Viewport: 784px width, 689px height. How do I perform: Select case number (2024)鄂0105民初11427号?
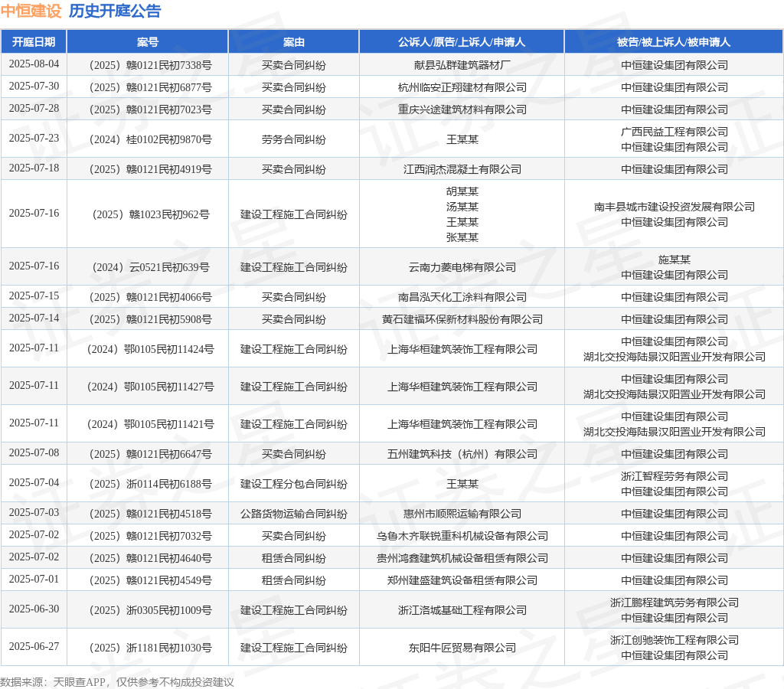click(151, 387)
